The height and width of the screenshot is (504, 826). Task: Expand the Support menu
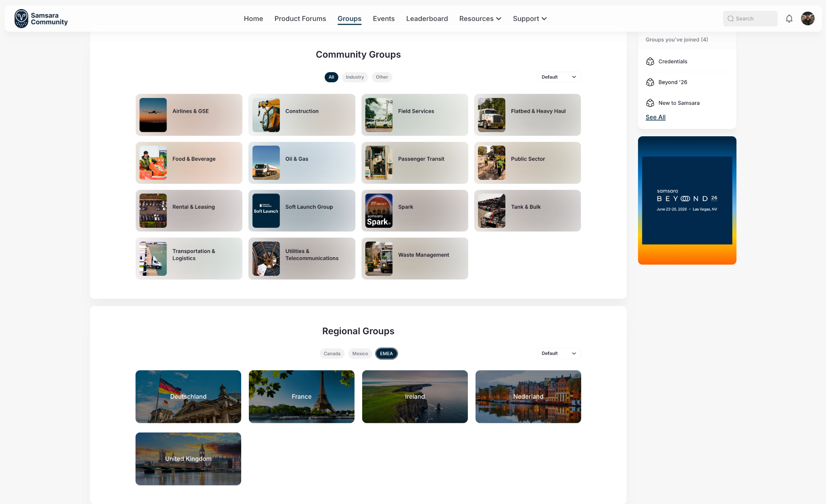[x=530, y=19]
